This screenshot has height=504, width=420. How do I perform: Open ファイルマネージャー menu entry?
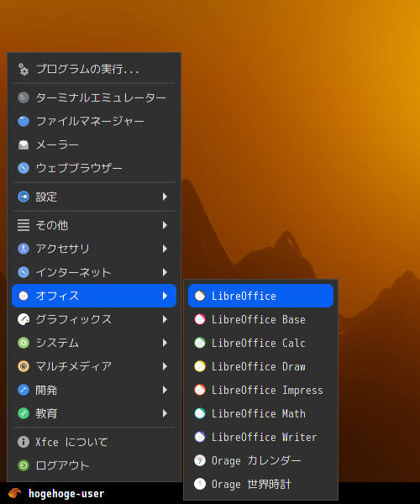[94, 121]
